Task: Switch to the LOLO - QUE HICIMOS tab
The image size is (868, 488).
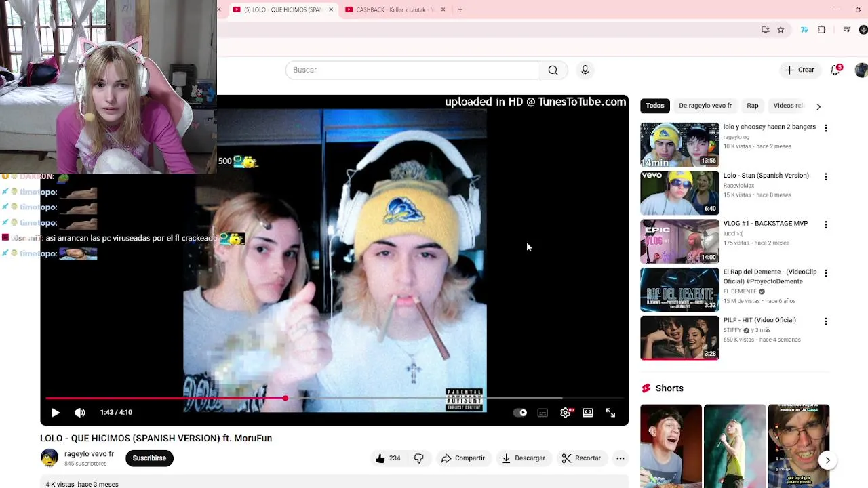Action: point(281,9)
